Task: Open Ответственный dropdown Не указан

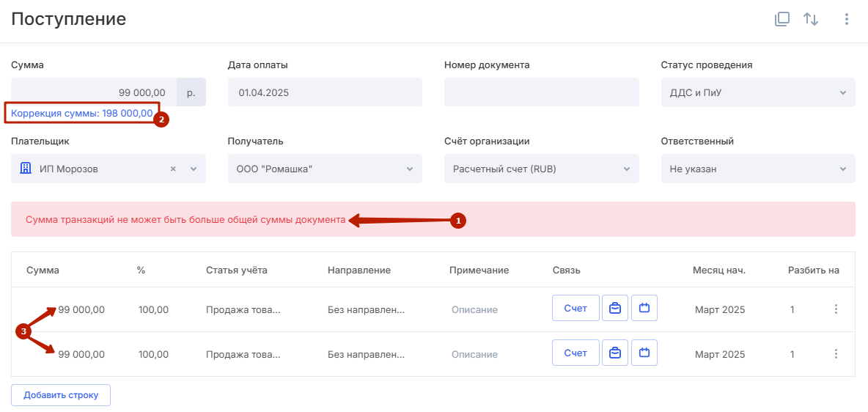Action: [x=758, y=169]
